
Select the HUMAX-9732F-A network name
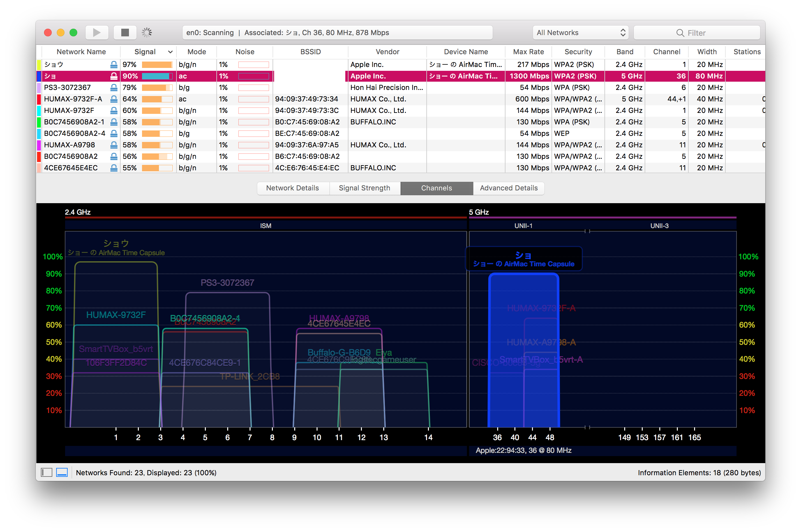pyautogui.click(x=73, y=99)
